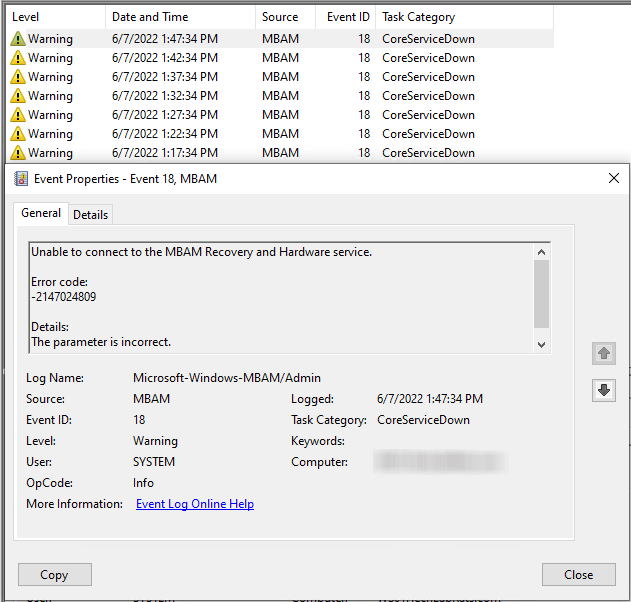Open Event Log Online Help link
631x602 pixels.
coord(195,504)
